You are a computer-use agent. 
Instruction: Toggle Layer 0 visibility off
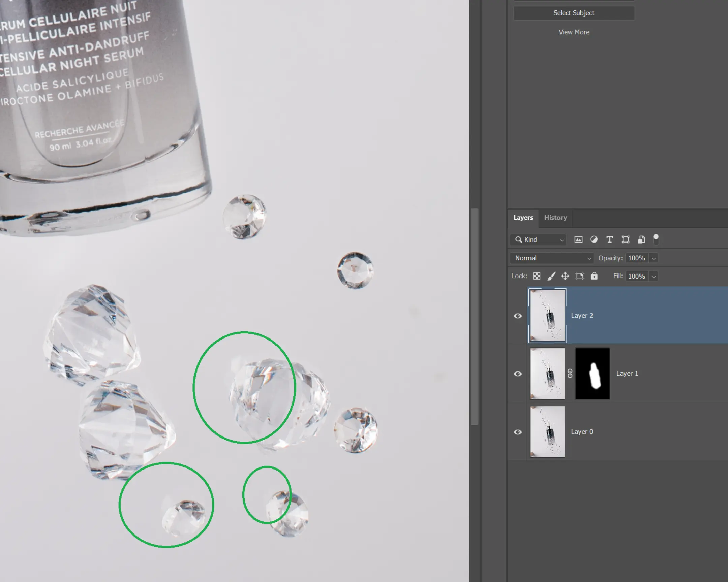point(518,432)
